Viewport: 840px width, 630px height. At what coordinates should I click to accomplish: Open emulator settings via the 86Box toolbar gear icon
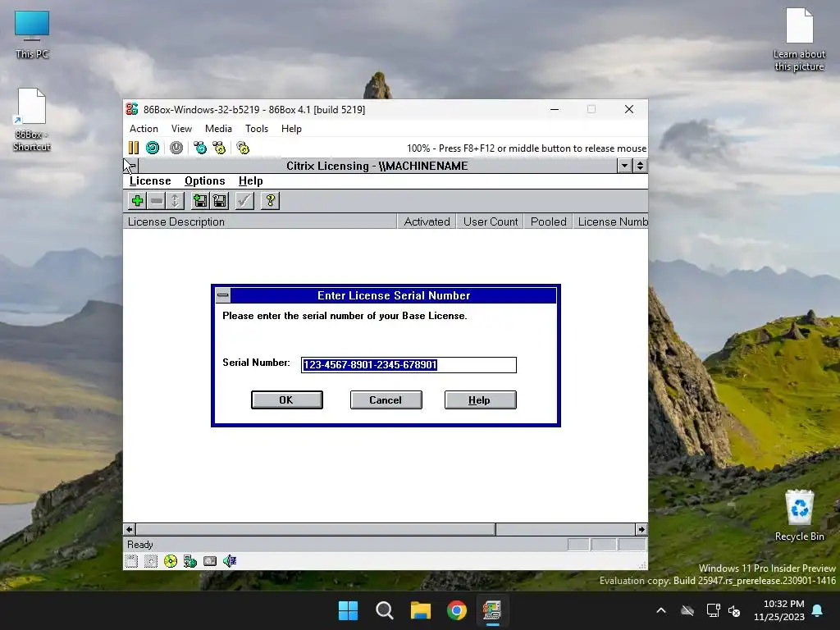243,148
